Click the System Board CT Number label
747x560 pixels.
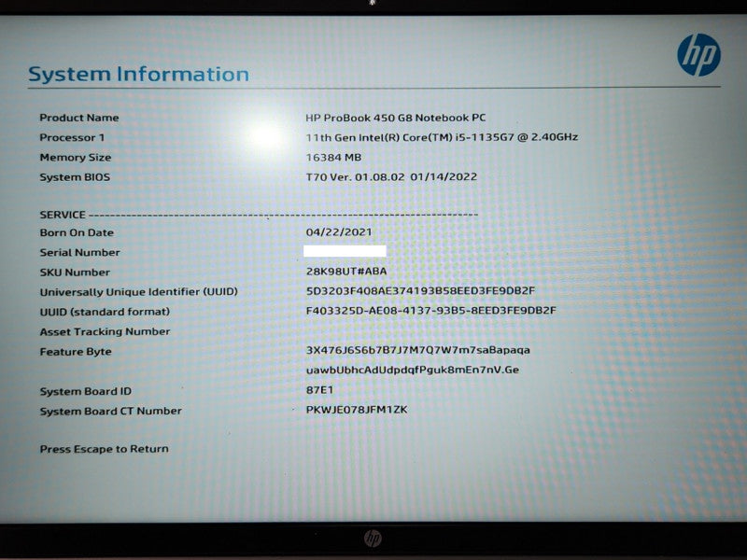(110, 411)
